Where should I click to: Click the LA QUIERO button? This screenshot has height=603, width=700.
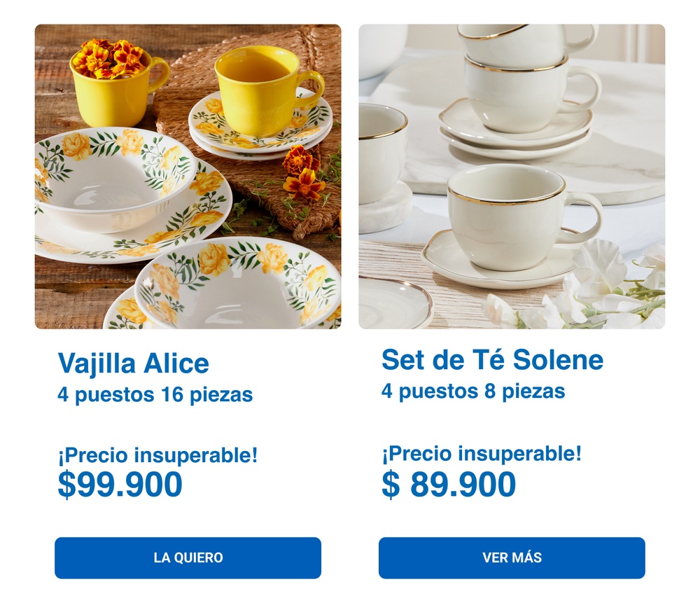click(x=188, y=557)
